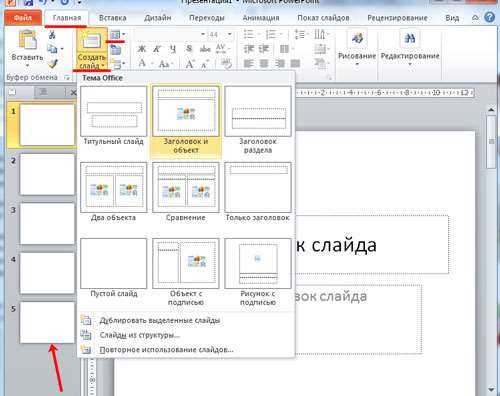Select slide 3 thumbnail in the panel
The image size is (500, 396).
[47, 224]
